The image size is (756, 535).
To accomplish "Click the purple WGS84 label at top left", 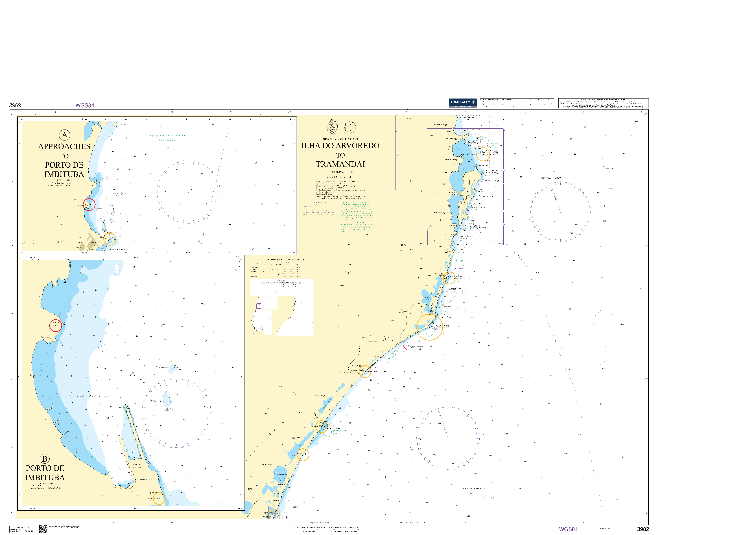I will [85, 105].
